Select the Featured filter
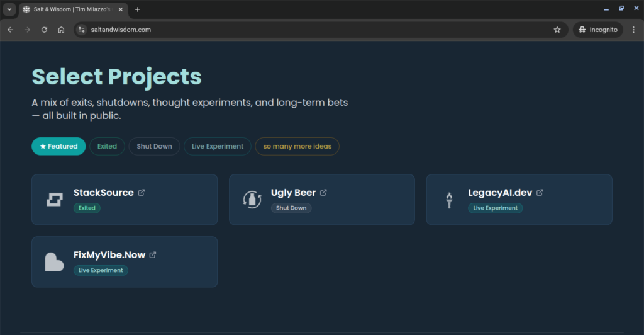The image size is (644, 335). (58, 146)
